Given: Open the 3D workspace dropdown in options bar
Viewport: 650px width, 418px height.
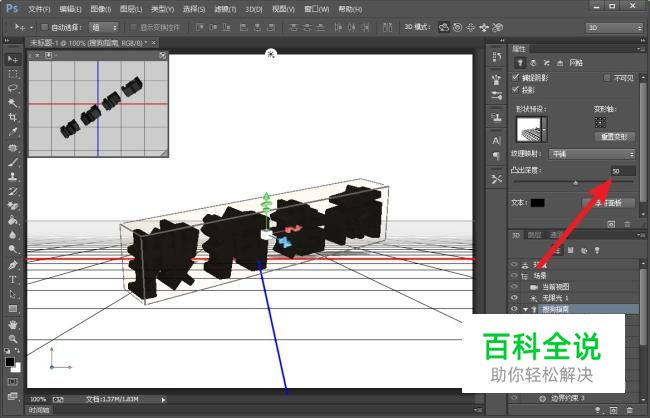Looking at the screenshot, I should pos(614,27).
